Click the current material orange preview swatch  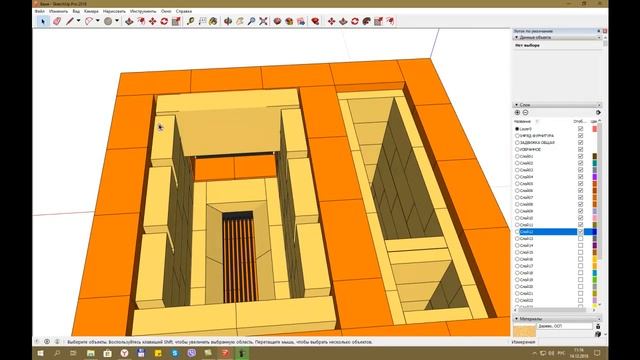tap(524, 330)
